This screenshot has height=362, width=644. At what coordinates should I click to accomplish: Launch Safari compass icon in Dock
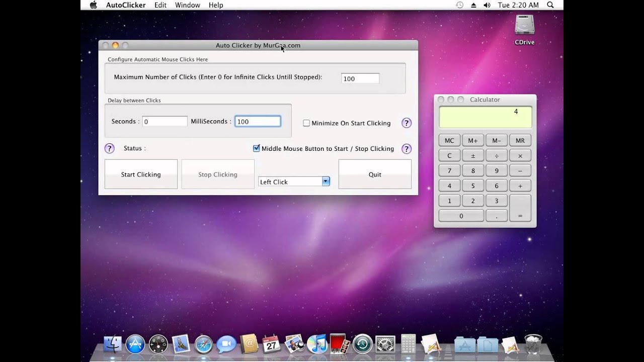tap(203, 344)
